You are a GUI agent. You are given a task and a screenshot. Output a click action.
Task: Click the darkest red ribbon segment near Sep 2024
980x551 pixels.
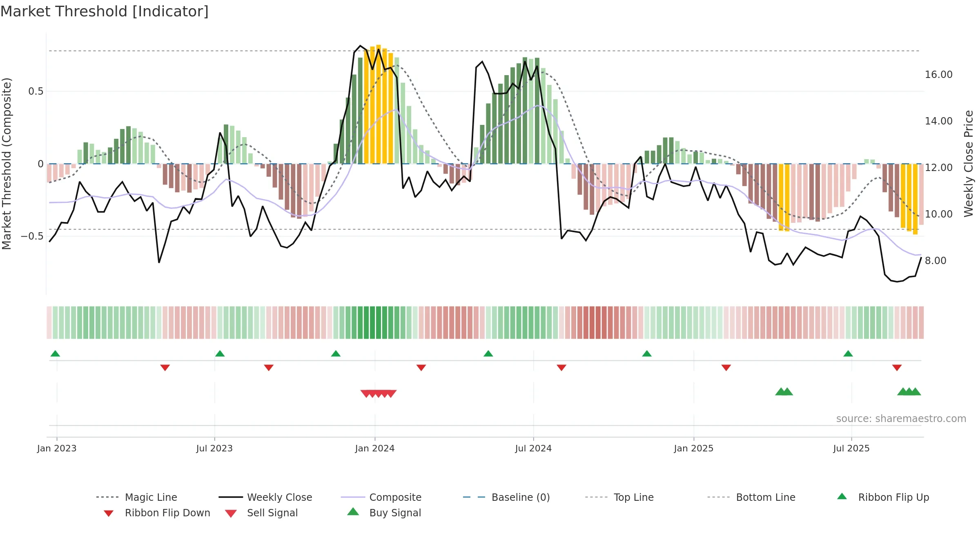[592, 322]
